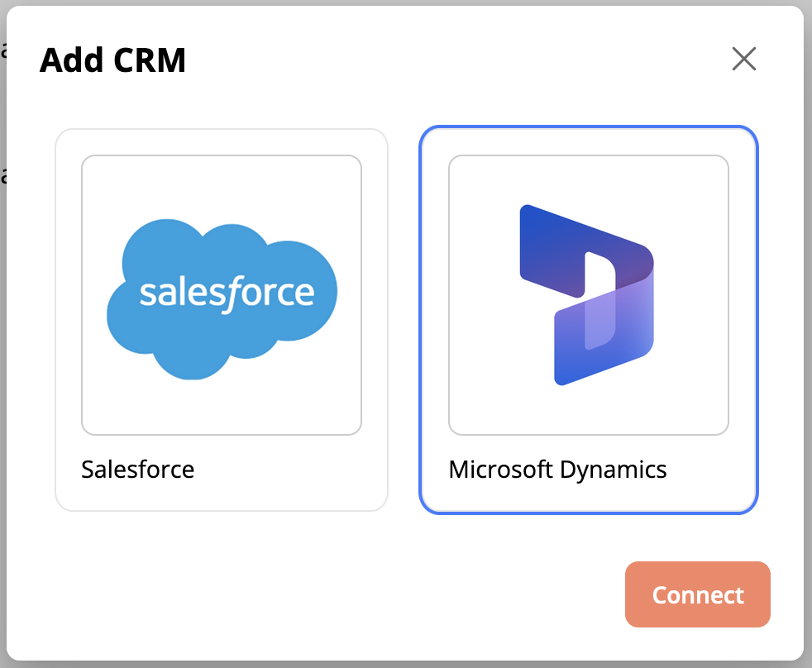Click the dimmed backdrop left of dialog
Viewport: 812px width, 668px height.
click(x=3, y=331)
